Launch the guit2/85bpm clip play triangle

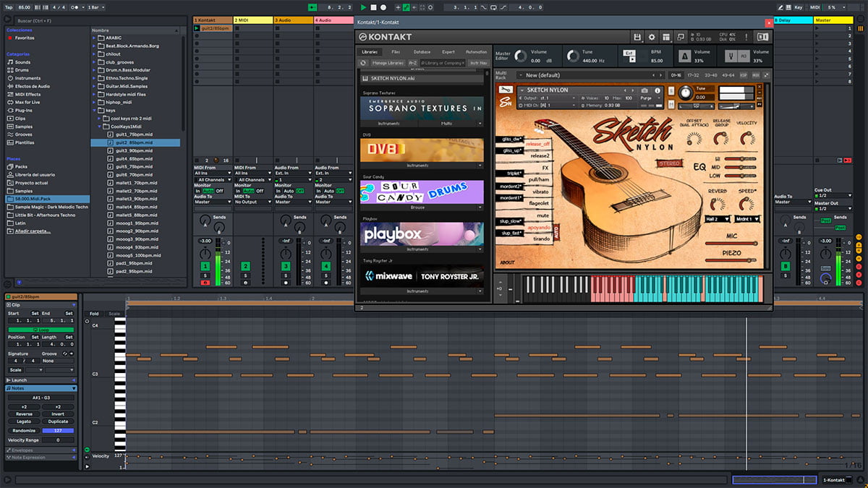[197, 28]
